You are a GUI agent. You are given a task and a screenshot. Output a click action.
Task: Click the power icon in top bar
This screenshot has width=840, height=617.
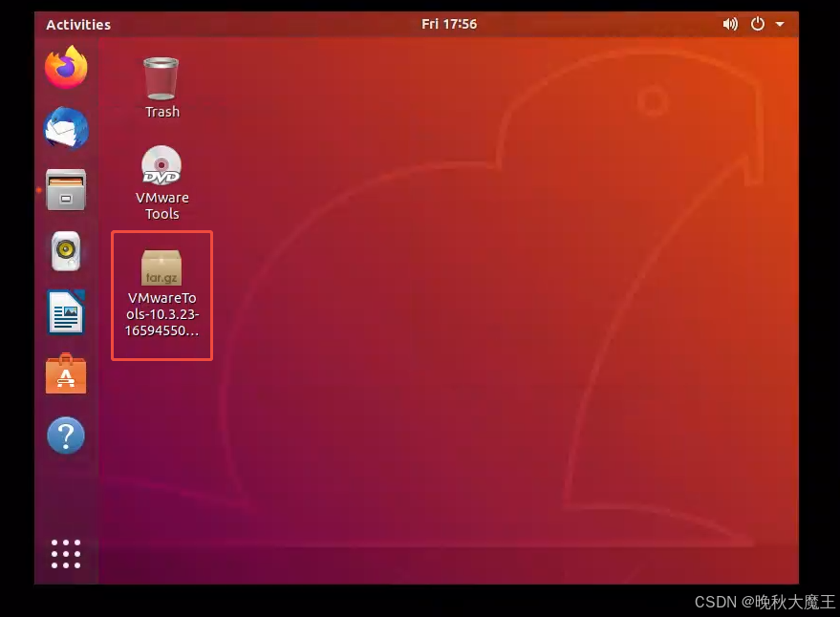[758, 24]
